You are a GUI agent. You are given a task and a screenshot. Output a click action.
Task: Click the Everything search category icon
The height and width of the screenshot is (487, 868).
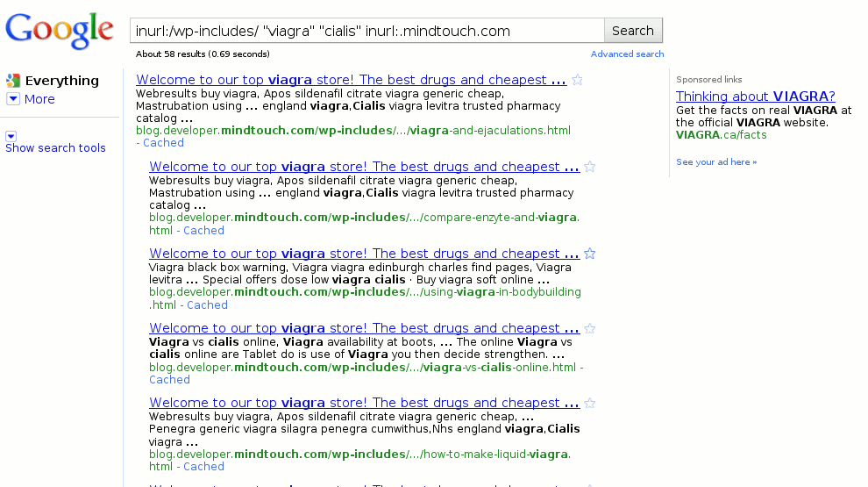(13, 81)
